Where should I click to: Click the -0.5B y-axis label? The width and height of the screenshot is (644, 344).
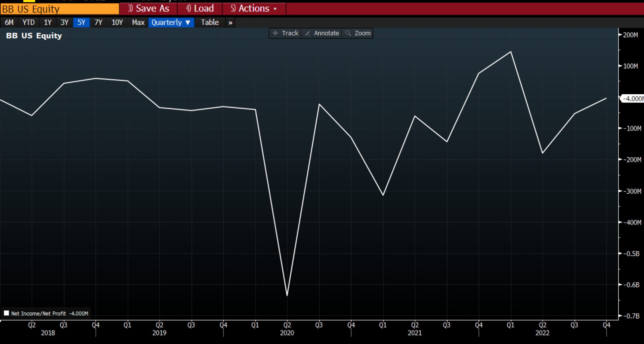tap(631, 254)
